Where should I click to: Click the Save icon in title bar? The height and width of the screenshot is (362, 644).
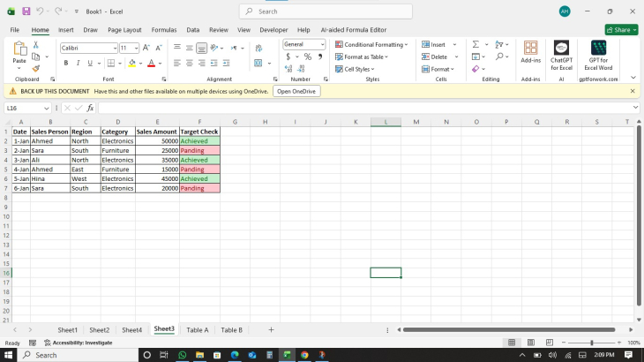point(26,11)
